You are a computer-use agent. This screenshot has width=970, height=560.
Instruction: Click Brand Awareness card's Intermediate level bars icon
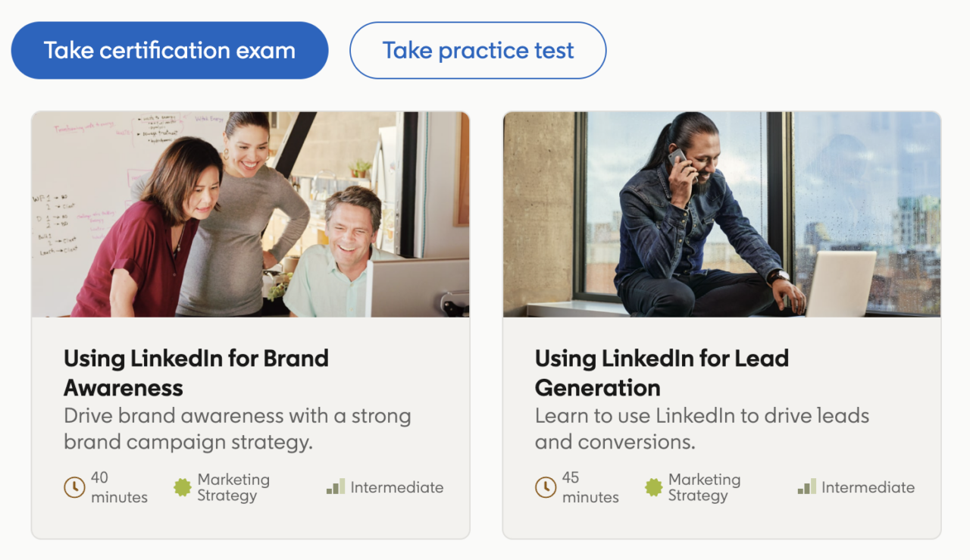point(336,487)
